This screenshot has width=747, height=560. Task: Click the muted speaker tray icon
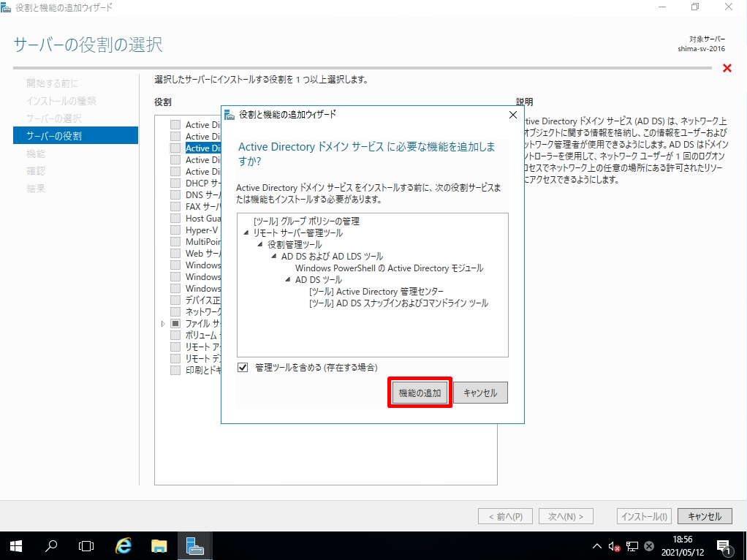pyautogui.click(x=614, y=546)
